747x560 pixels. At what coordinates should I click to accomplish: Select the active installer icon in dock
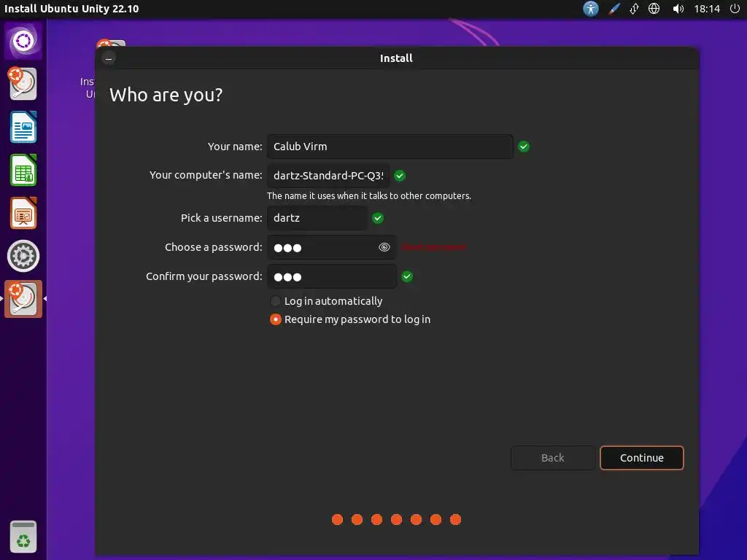(23, 299)
